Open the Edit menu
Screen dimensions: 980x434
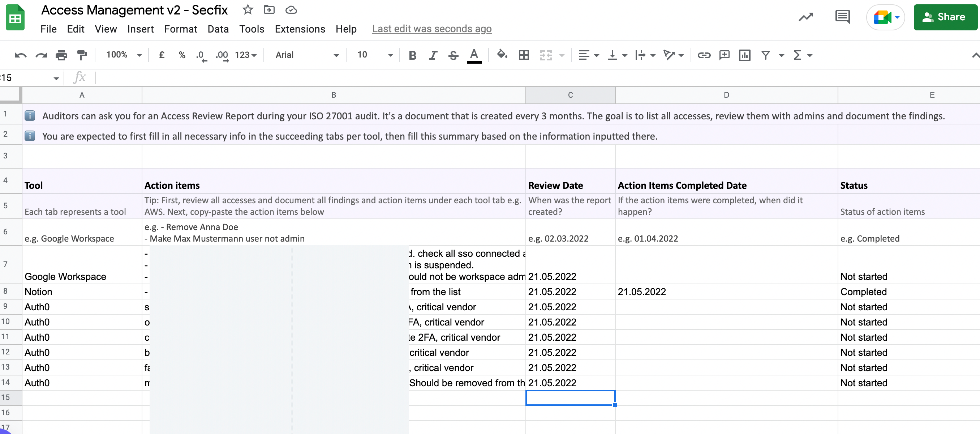75,29
